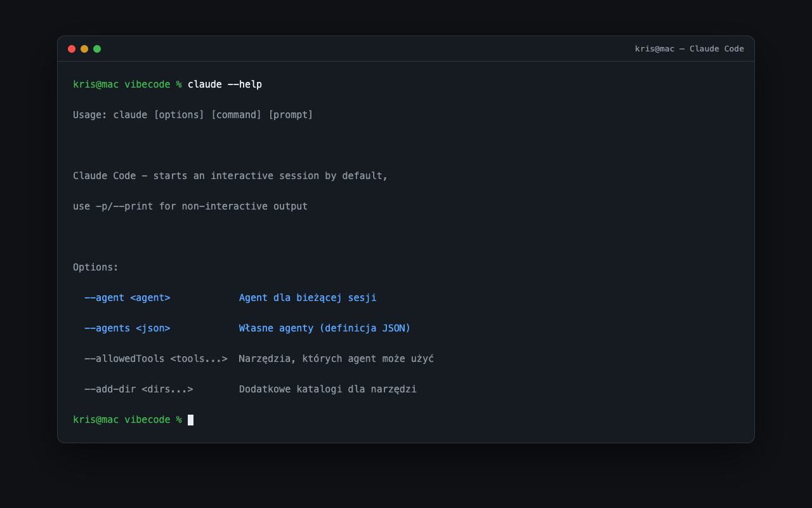Click the window title 'kris@mac — Claude Code'
812x508 pixels.
coord(690,49)
